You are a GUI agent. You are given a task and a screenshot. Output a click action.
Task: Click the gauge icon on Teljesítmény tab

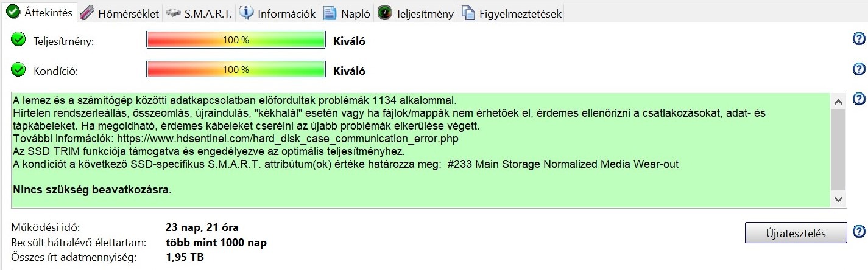[x=384, y=13]
